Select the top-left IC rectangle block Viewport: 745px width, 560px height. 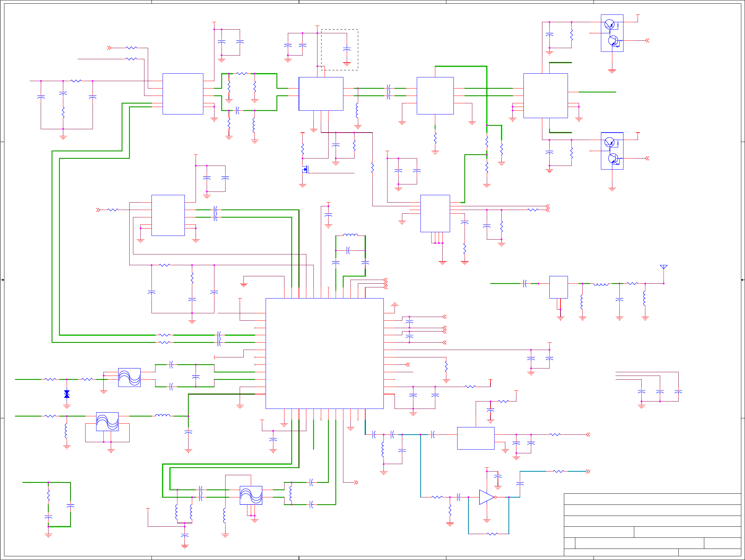click(182, 94)
